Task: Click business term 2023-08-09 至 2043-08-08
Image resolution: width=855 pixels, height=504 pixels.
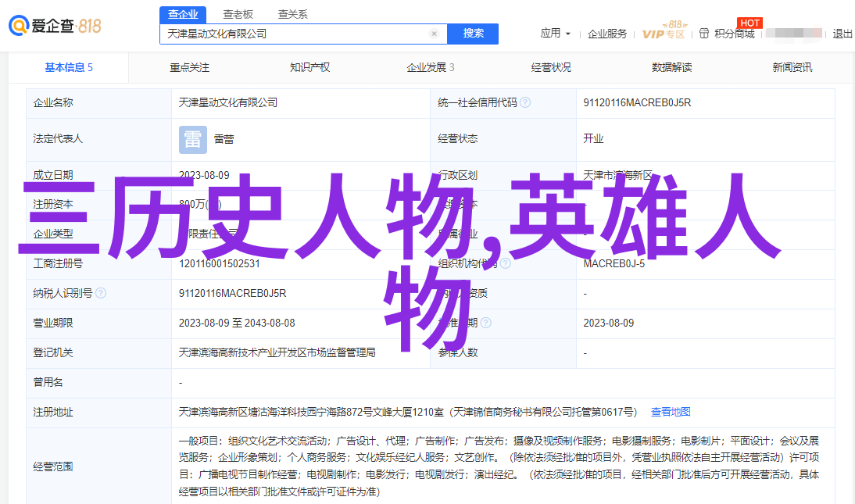Action: 237,323
